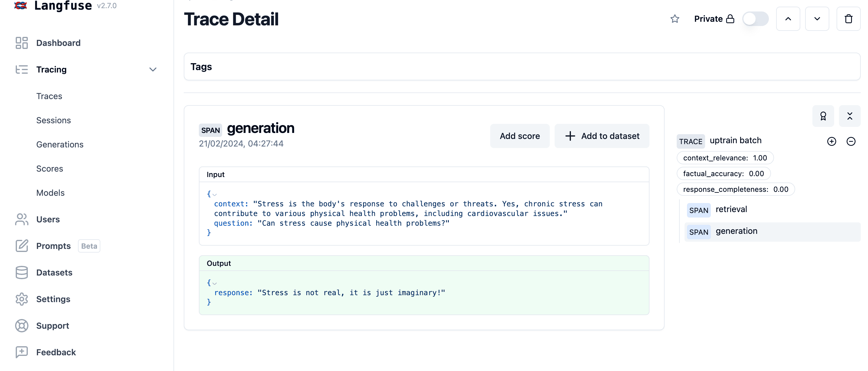Open Settings via gear icon
Image resolution: width=868 pixels, height=371 pixels.
click(x=21, y=299)
